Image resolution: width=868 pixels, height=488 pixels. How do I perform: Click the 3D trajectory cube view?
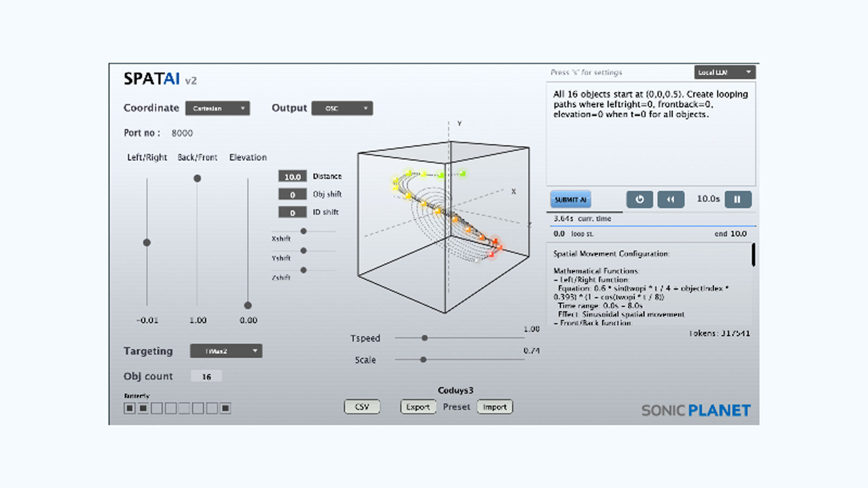[x=444, y=228]
